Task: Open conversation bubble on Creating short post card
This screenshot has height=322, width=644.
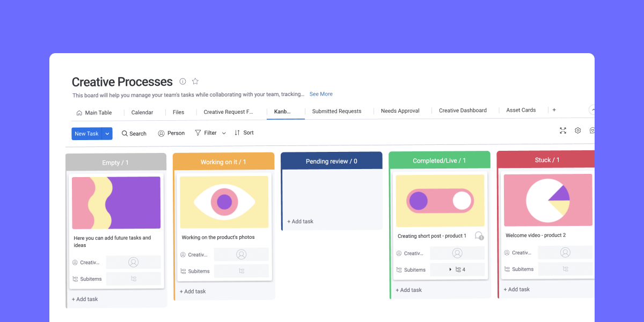Action: coord(479,236)
